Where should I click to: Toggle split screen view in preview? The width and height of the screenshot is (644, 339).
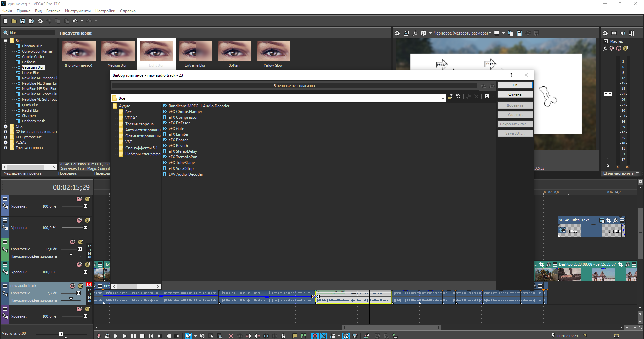click(424, 33)
